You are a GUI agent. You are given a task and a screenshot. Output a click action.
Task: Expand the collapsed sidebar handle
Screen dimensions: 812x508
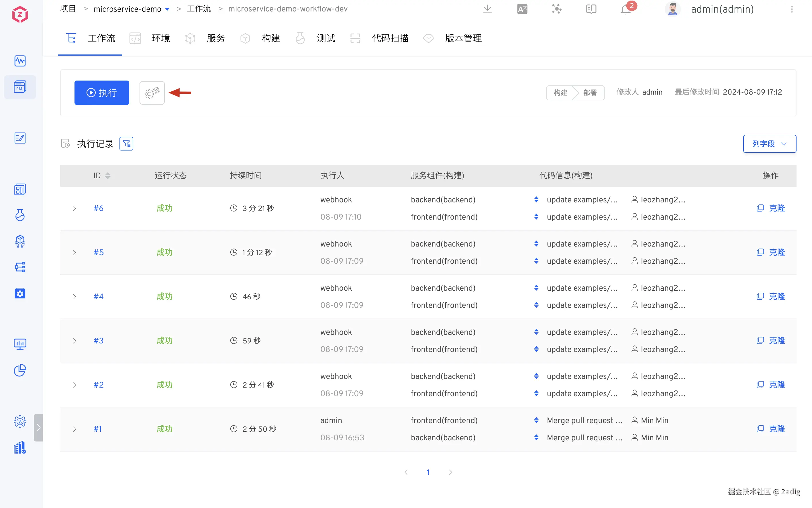pyautogui.click(x=38, y=427)
